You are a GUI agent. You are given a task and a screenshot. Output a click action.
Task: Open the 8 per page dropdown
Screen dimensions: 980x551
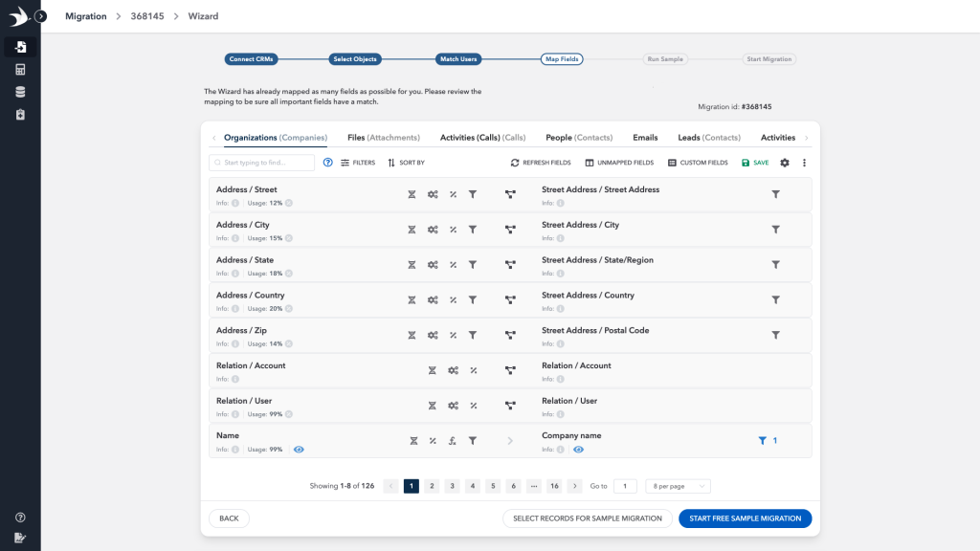pyautogui.click(x=678, y=486)
